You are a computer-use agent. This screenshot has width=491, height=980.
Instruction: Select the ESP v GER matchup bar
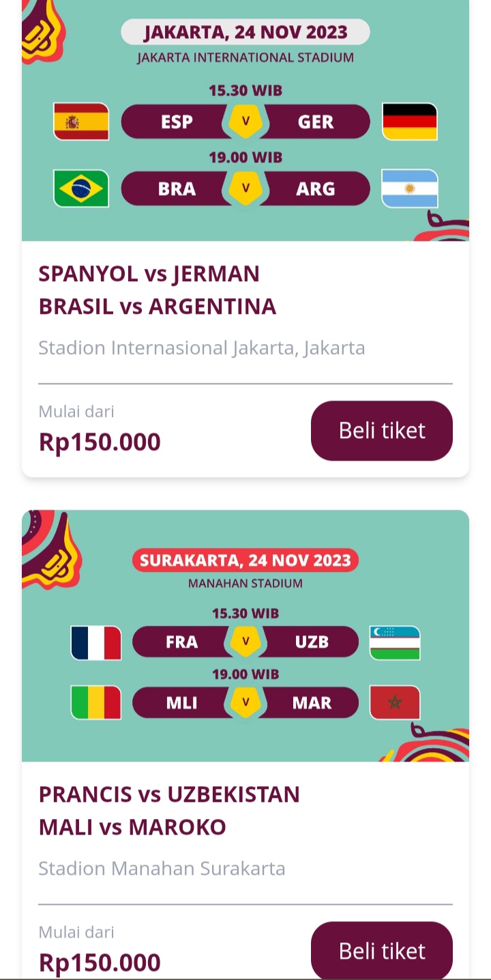tap(245, 121)
